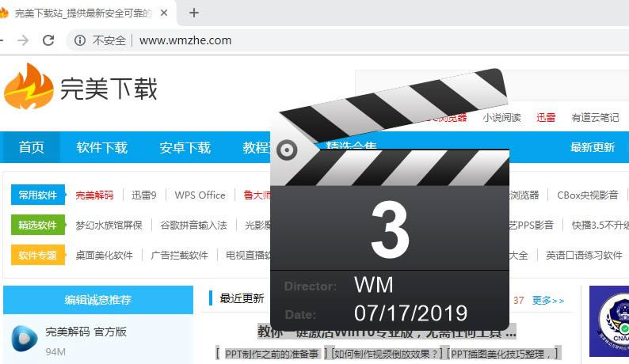
Task: Click the Director value WM
Action: 374,285
